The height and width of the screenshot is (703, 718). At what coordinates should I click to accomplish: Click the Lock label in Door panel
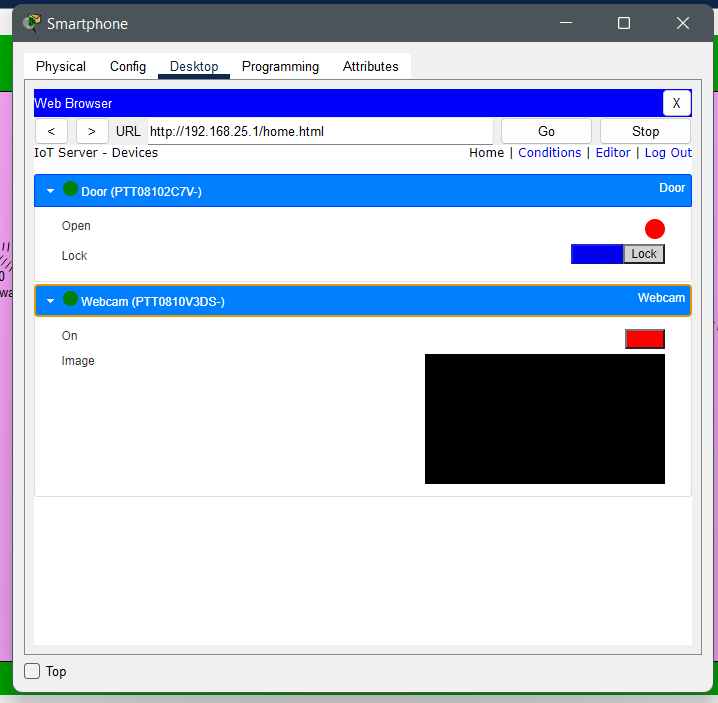pos(74,256)
